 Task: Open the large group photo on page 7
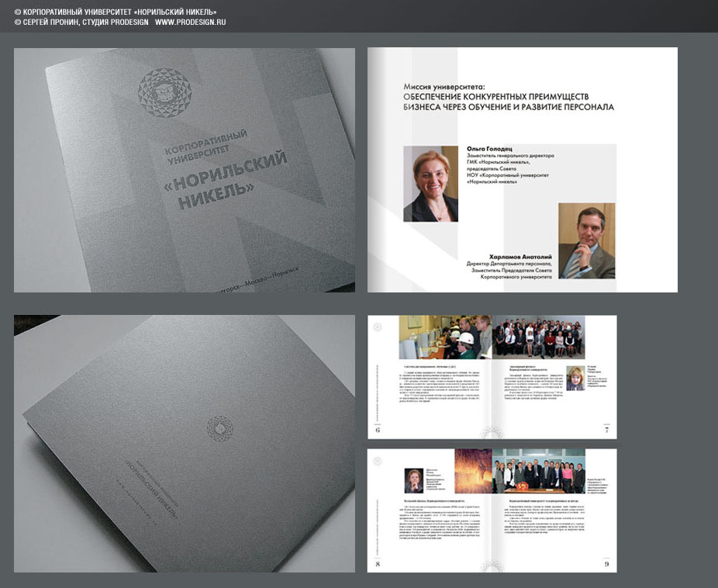coord(538,337)
